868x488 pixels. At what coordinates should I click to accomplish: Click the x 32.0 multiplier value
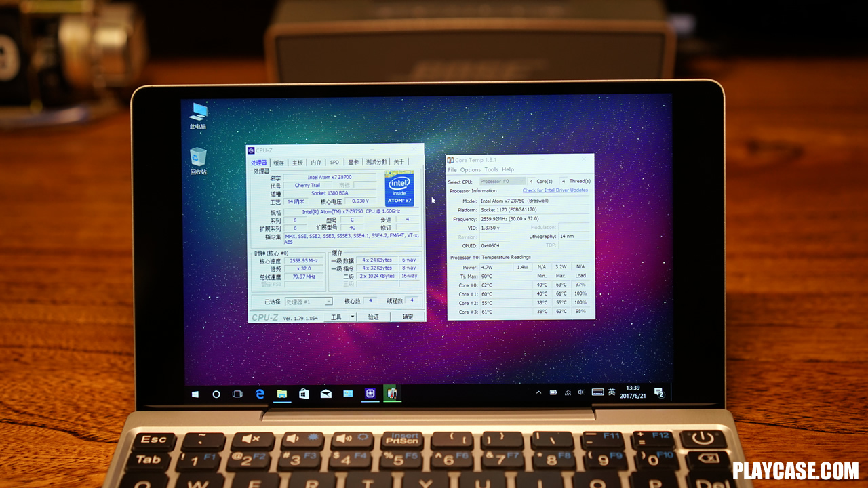pyautogui.click(x=303, y=268)
